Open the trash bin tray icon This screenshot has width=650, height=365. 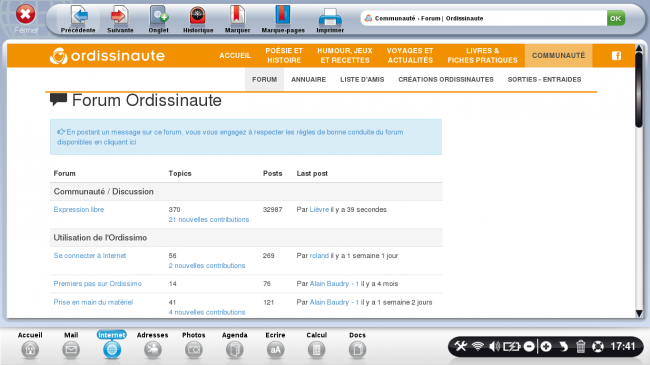pos(580,346)
